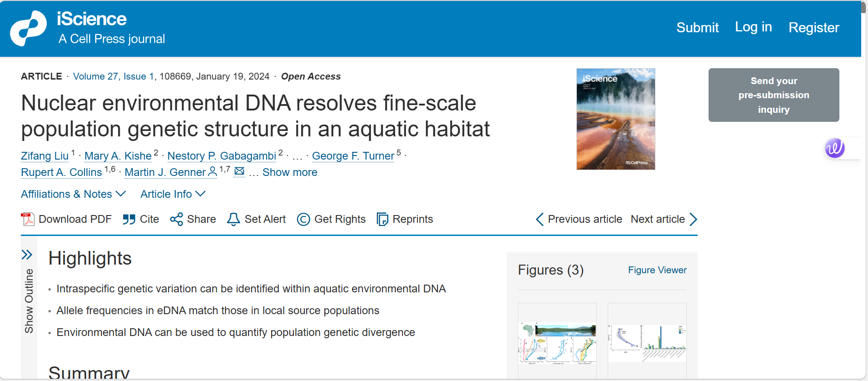
Task: Click the iScience logo icon
Action: [x=28, y=28]
